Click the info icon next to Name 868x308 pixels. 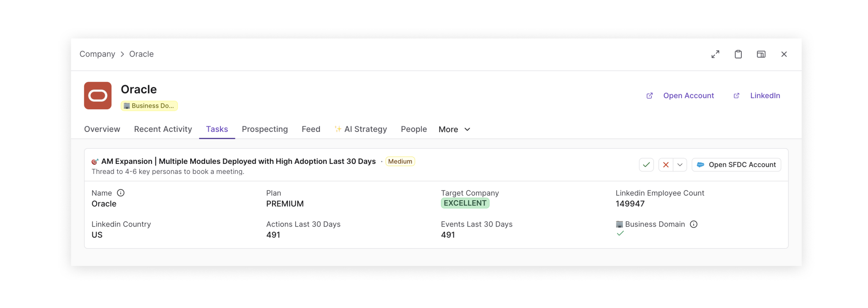click(121, 193)
